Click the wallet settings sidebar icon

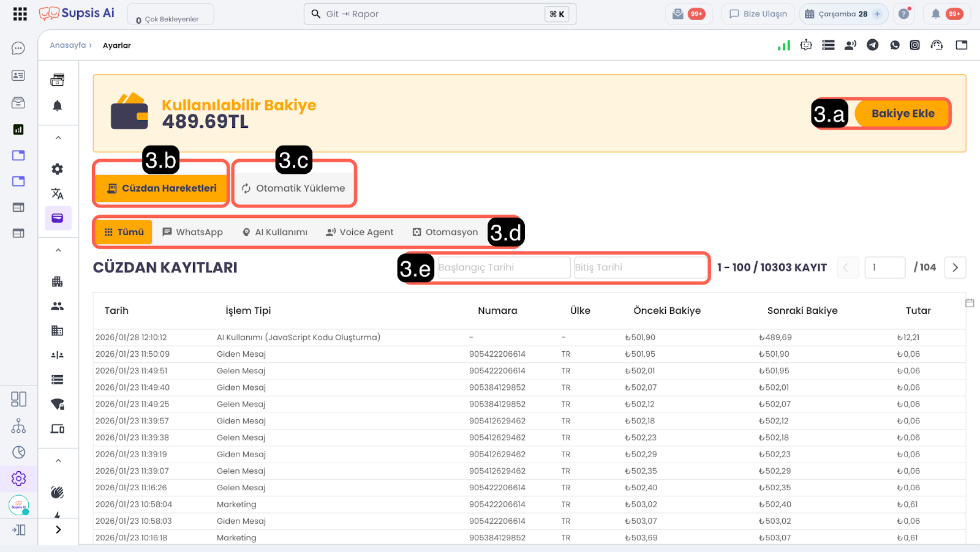tap(58, 218)
